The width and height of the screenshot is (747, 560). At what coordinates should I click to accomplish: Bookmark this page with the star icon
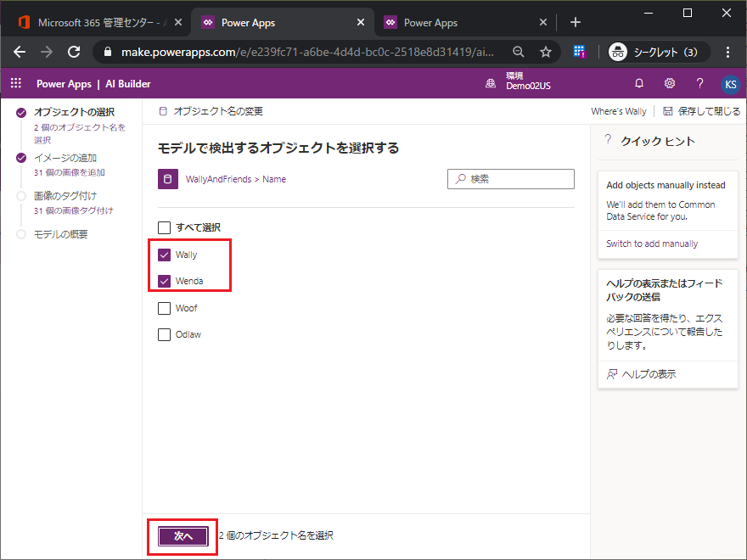546,52
